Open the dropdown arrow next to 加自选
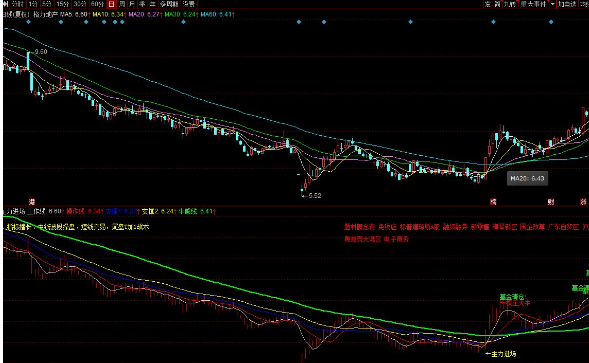The height and width of the screenshot is (363, 589). [553, 4]
